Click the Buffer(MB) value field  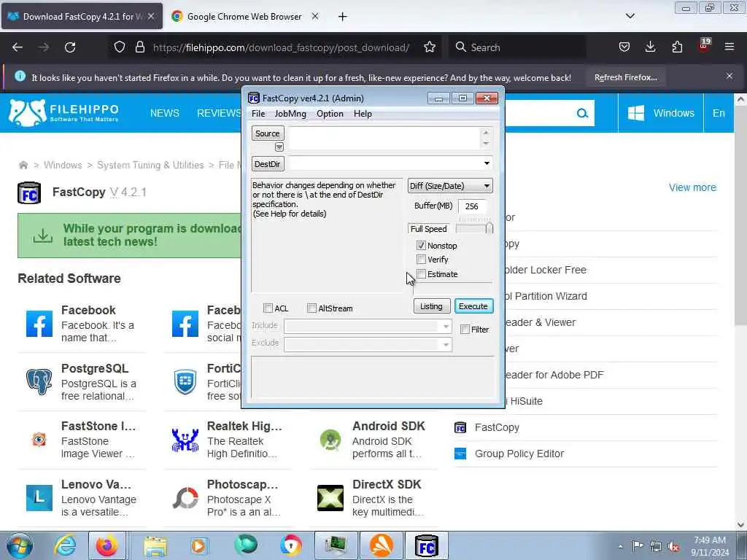pyautogui.click(x=472, y=206)
